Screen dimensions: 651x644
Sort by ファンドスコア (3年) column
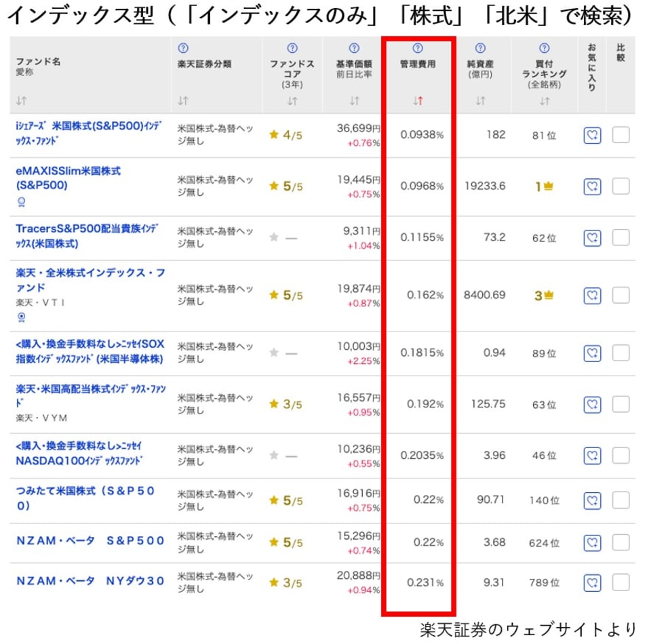[x=292, y=101]
